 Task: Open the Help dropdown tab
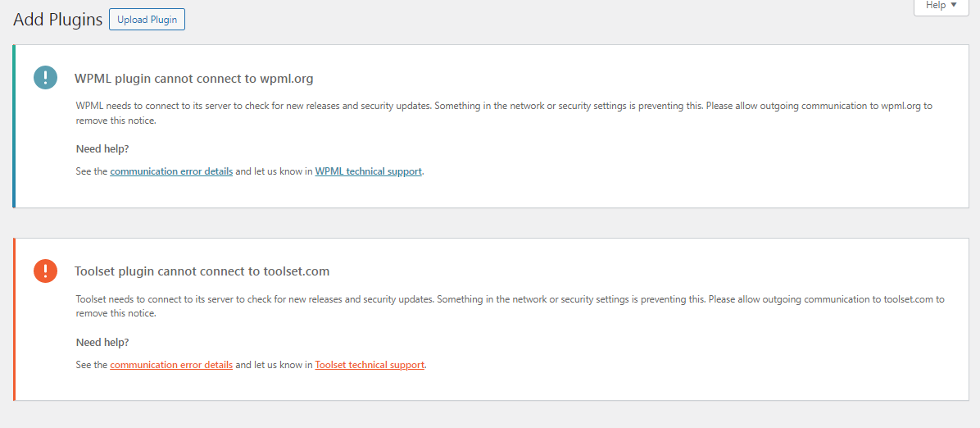941,7
